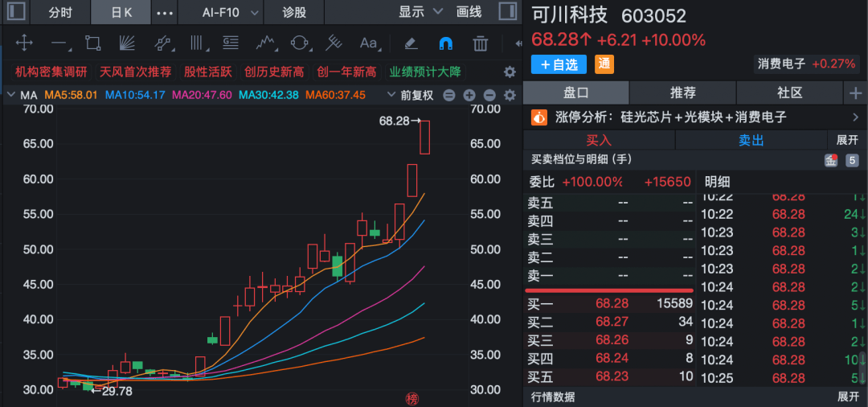The height and width of the screenshot is (407, 868).
Task: Switch to the 社区 community tab
Action: coord(789,92)
